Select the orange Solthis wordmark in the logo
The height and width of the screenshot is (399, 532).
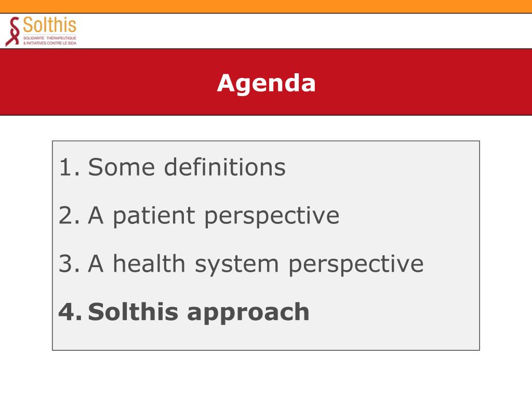[x=49, y=25]
